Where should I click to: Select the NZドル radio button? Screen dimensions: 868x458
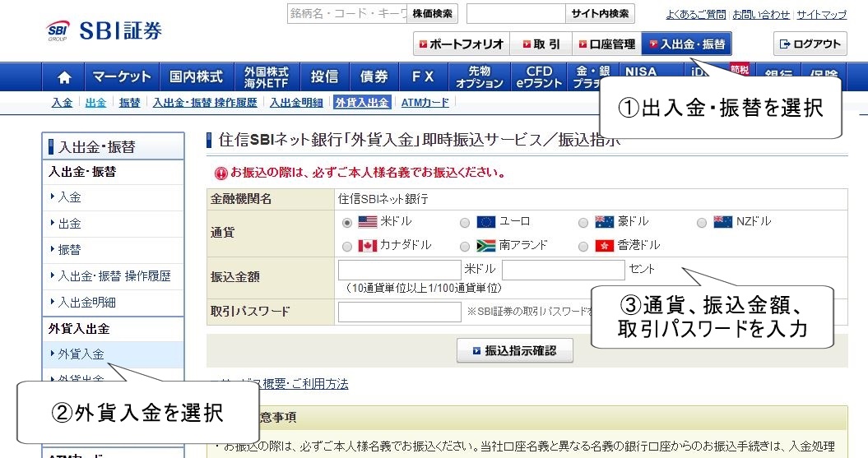point(701,223)
